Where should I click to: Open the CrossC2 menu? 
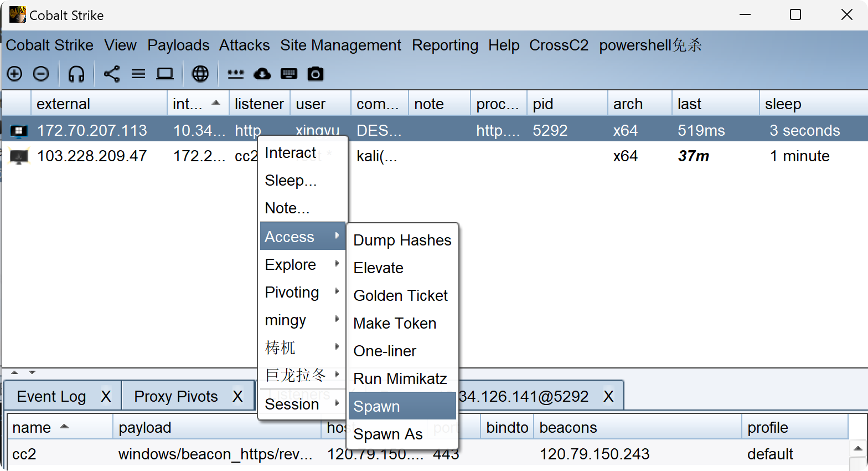point(559,45)
